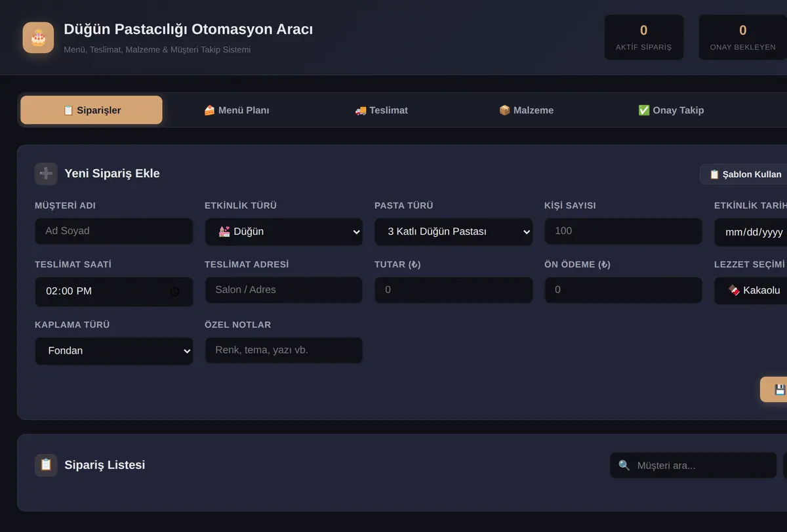This screenshot has height=532, width=787.
Task: Select the Ön Ödeme input field
Action: point(624,290)
